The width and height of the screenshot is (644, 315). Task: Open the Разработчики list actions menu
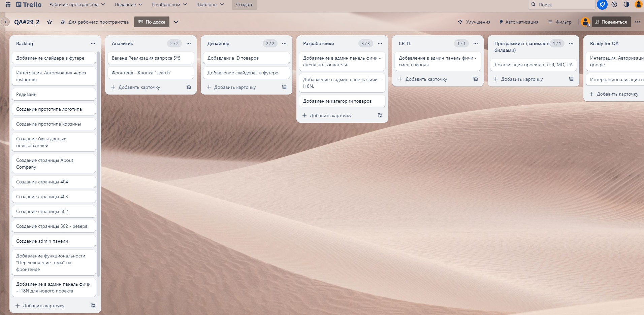pyautogui.click(x=380, y=43)
